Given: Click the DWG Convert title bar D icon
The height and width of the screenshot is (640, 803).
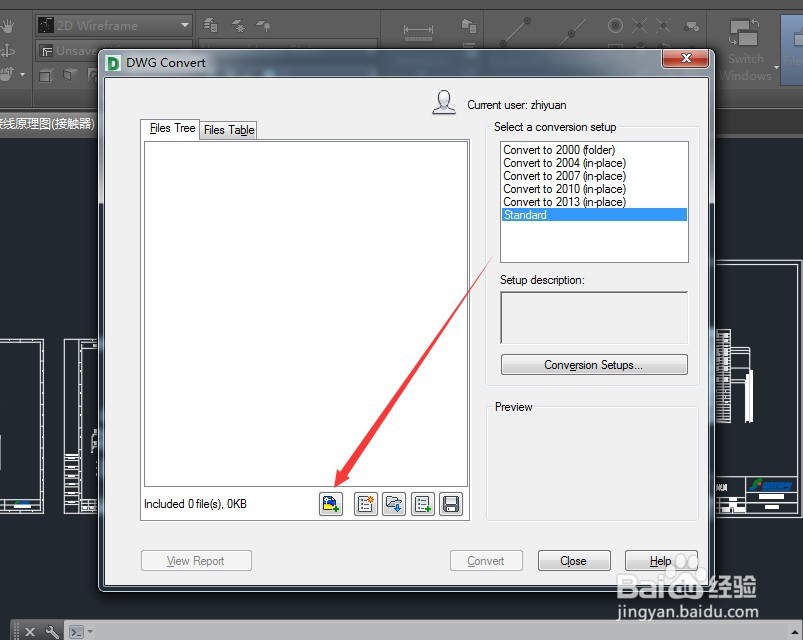Looking at the screenshot, I should [113, 63].
